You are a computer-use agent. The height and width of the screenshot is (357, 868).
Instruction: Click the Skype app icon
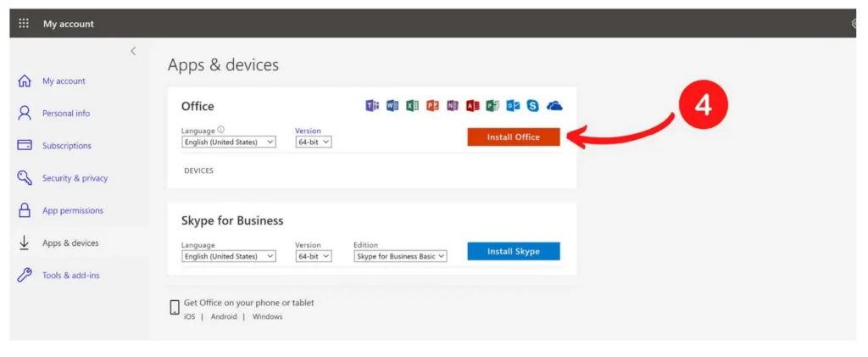532,106
